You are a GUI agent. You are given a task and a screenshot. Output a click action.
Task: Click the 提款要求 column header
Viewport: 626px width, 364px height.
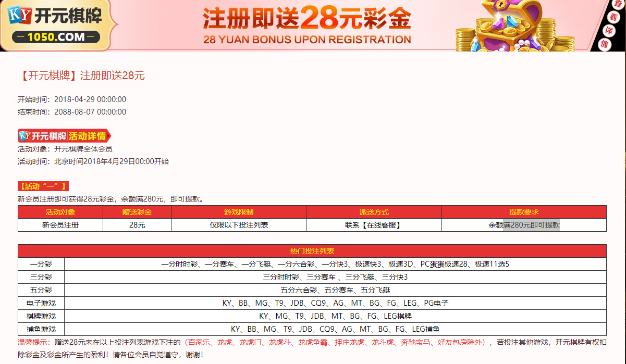524,212
